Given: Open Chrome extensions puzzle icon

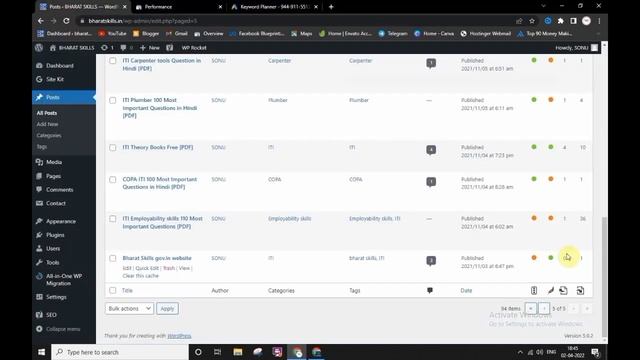Looking at the screenshot, I should pos(561,21).
